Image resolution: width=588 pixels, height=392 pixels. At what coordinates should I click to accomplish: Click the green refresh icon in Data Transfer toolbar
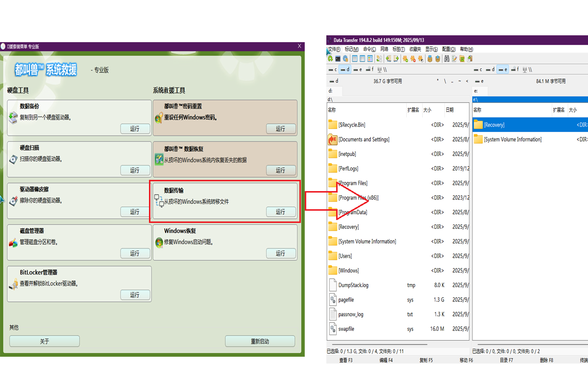pos(331,59)
